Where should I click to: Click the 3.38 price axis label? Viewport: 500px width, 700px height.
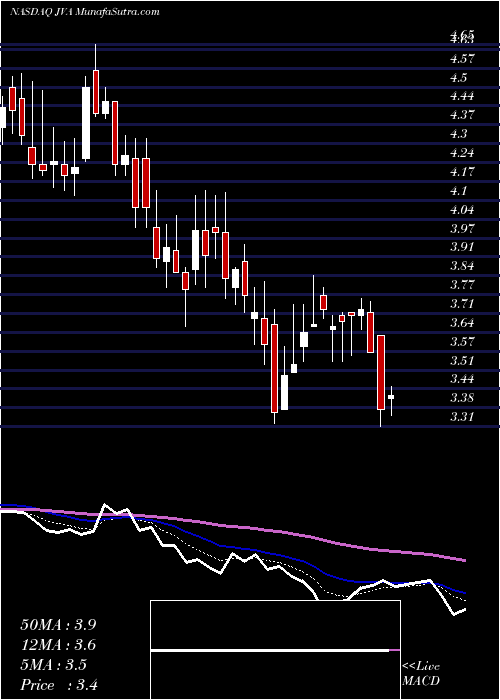pyautogui.click(x=462, y=398)
